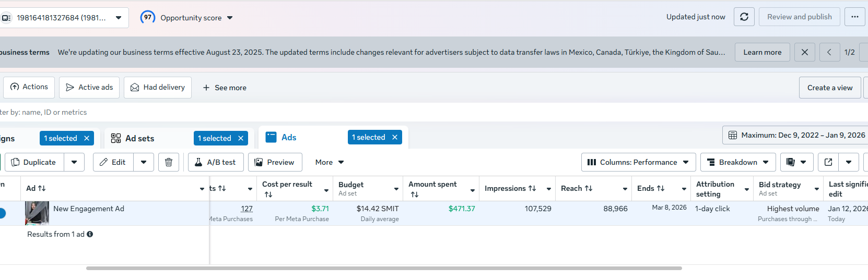The width and height of the screenshot is (868, 280).
Task: Dismiss the business terms banner
Action: point(804,52)
